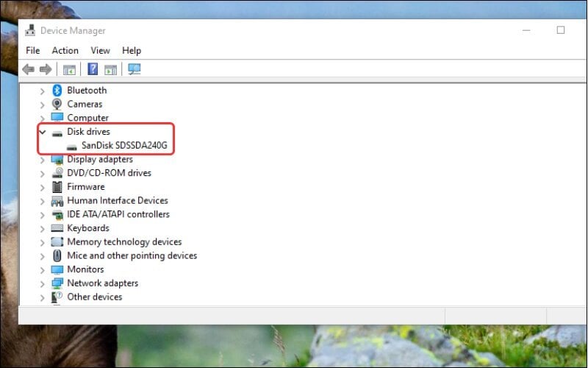This screenshot has width=588, height=368.
Task: Expand the Memory technology devices category
Action: click(43, 243)
